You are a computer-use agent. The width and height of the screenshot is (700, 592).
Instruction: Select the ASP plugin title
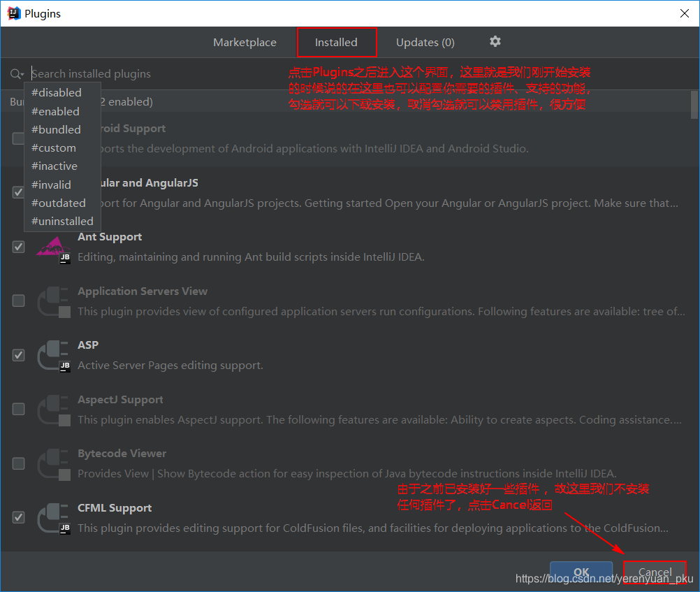pos(88,345)
